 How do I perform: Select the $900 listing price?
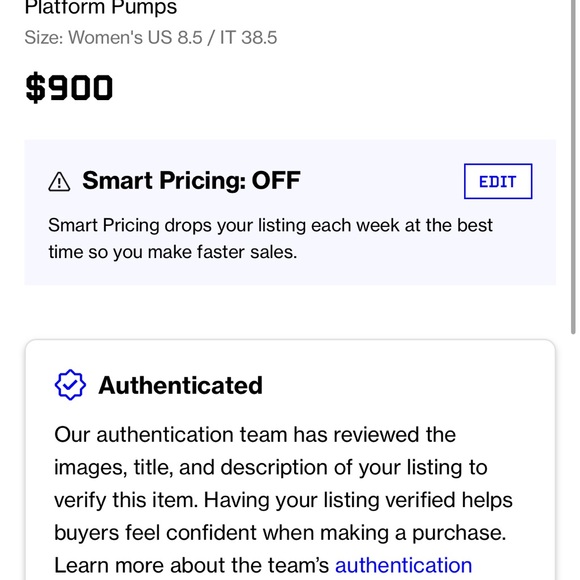[69, 88]
